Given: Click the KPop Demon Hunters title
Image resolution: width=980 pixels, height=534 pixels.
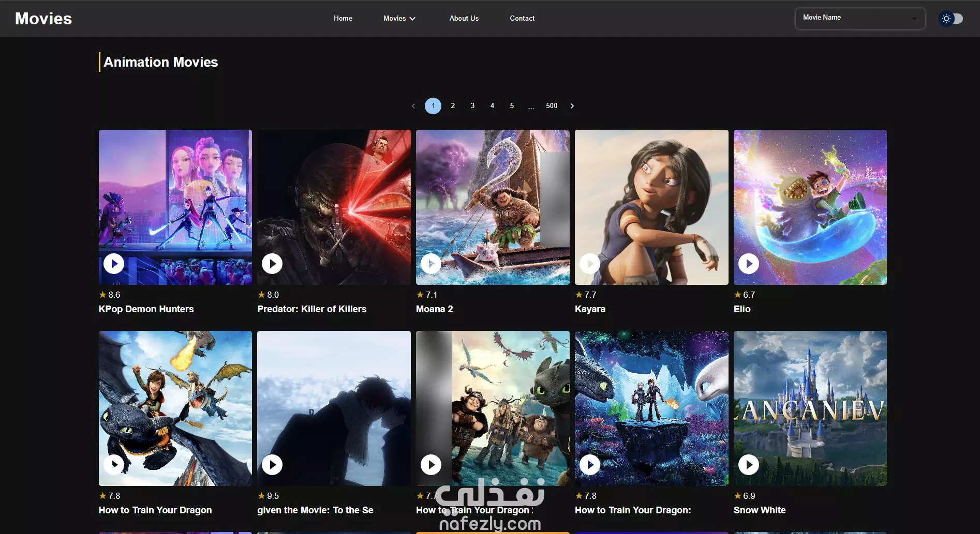Looking at the screenshot, I should pos(146,309).
